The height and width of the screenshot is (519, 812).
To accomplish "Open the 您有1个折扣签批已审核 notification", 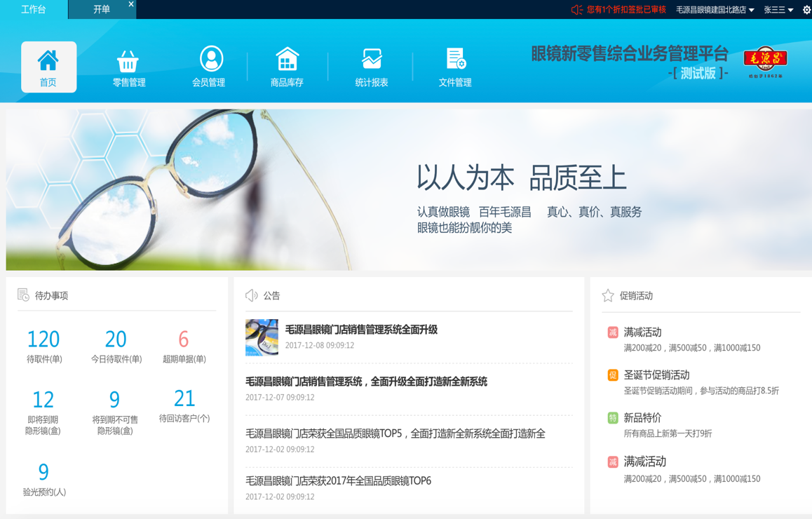I will [626, 10].
